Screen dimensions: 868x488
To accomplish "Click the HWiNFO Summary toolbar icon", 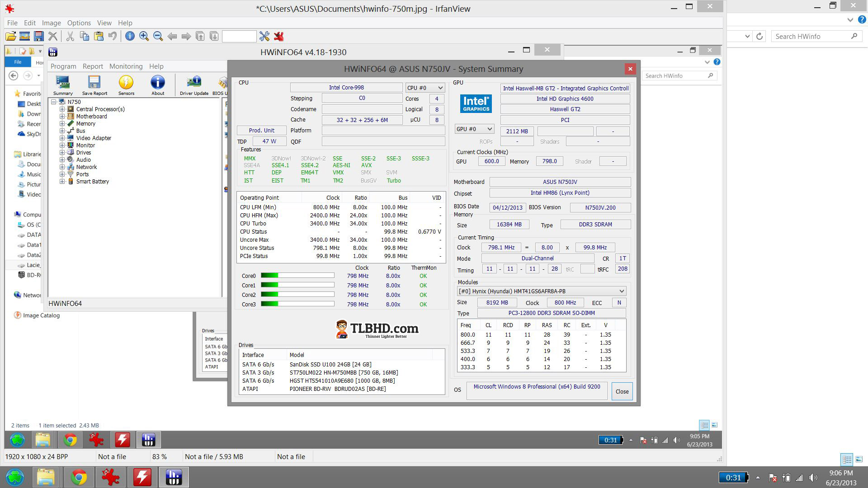I will (x=63, y=85).
